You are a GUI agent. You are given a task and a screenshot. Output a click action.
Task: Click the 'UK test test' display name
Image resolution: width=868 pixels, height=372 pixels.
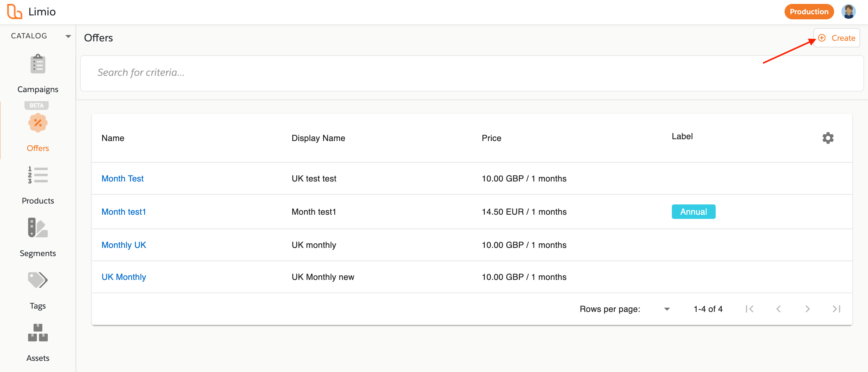pos(314,178)
